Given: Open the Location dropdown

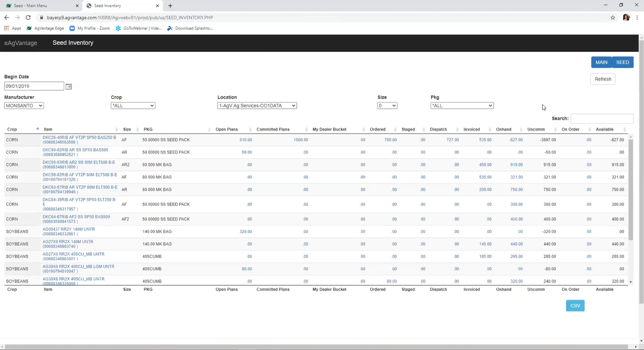Looking at the screenshot, I should [257, 106].
